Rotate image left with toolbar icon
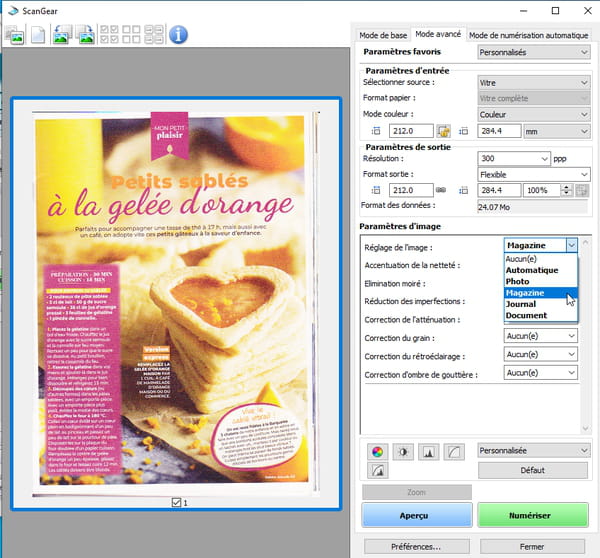This screenshot has height=558, width=600. [62, 34]
